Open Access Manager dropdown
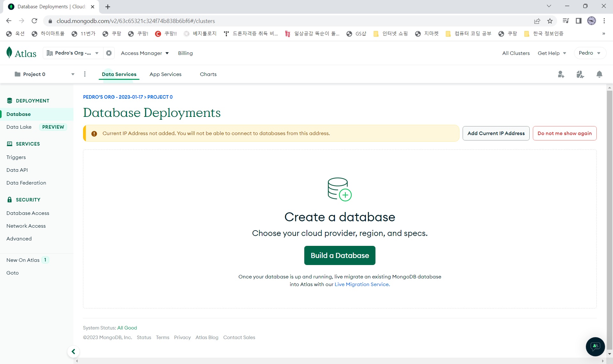The width and height of the screenshot is (613, 364). [x=145, y=53]
